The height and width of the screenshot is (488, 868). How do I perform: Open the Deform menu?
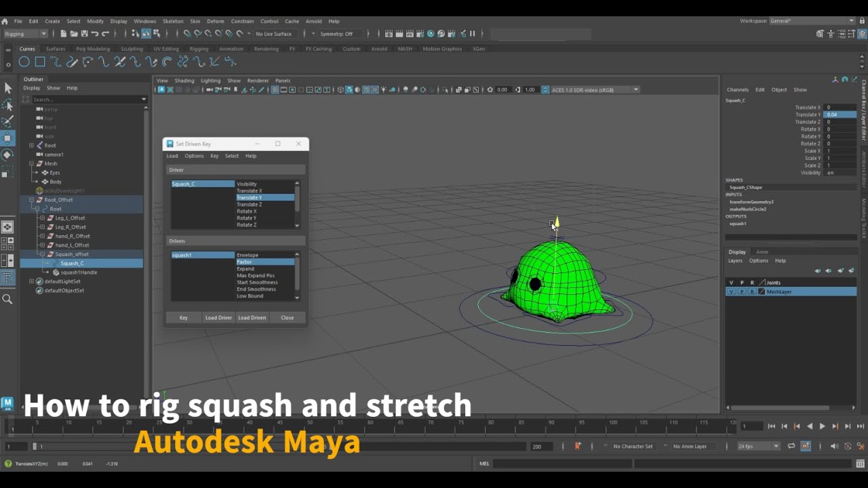coord(215,21)
